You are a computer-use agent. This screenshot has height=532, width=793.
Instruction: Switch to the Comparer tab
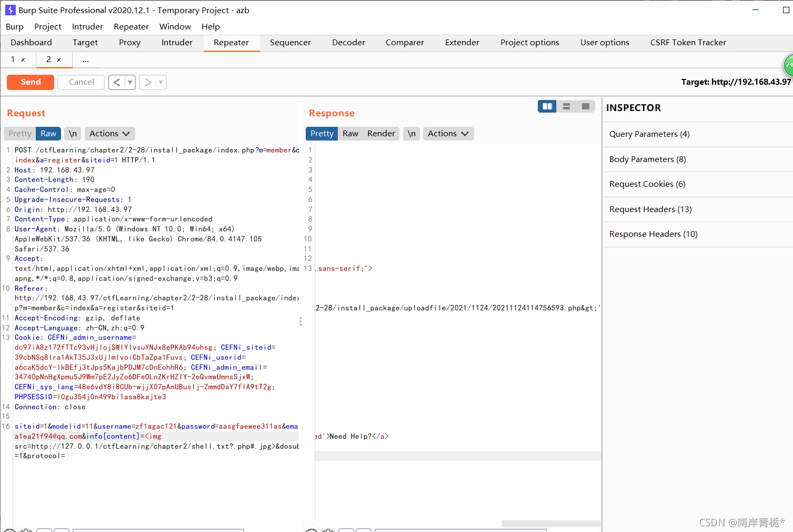coord(405,43)
